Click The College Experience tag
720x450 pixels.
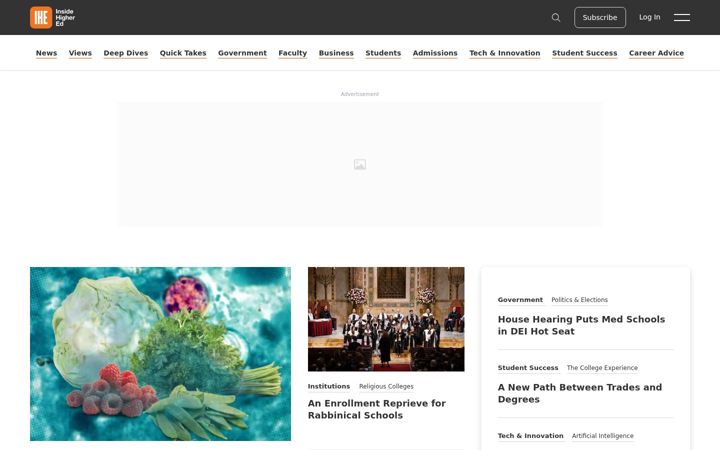602,367
